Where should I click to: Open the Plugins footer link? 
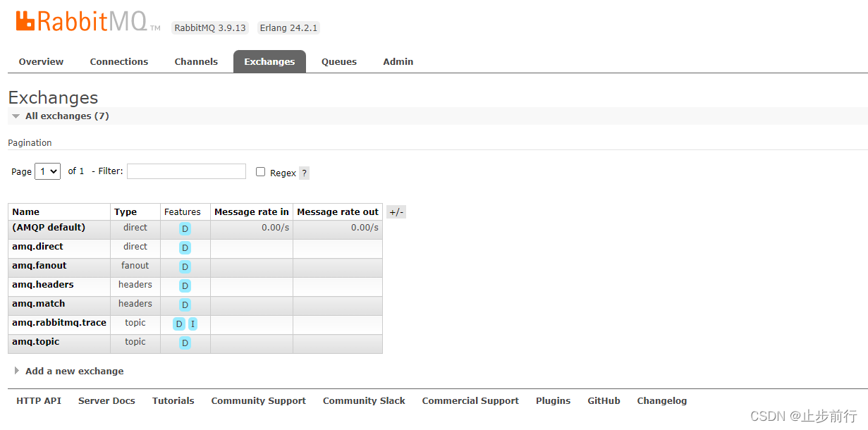point(554,401)
